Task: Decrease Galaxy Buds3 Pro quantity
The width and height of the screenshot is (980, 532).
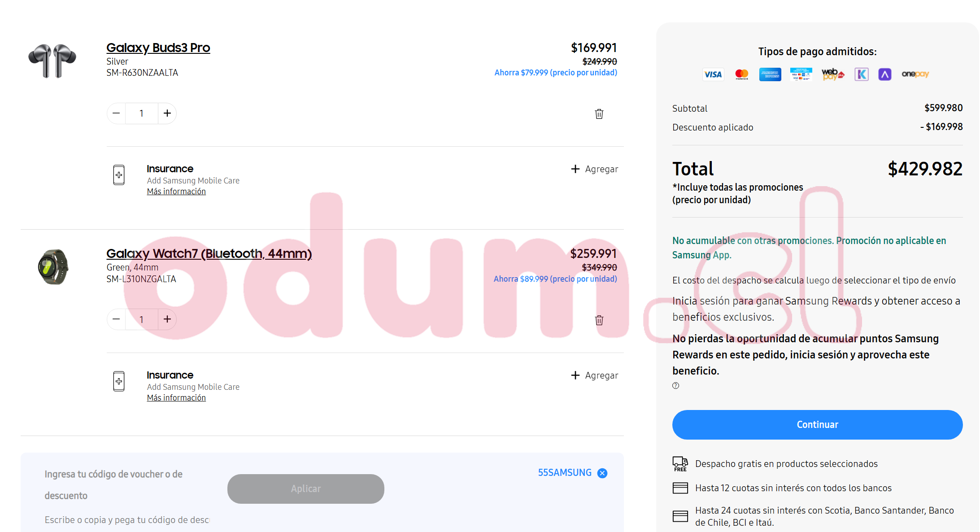Action: (x=116, y=113)
